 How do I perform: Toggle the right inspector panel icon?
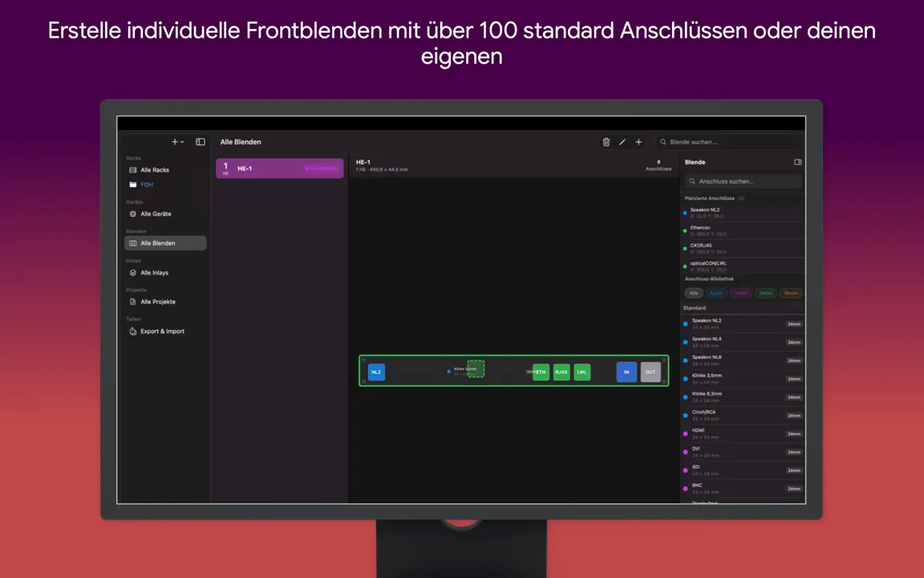[797, 162]
